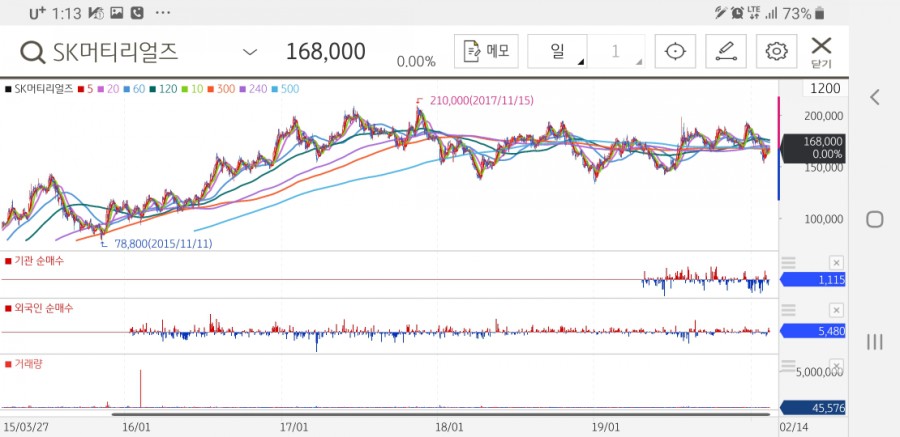Select the 300-day moving average legend

click(222, 89)
